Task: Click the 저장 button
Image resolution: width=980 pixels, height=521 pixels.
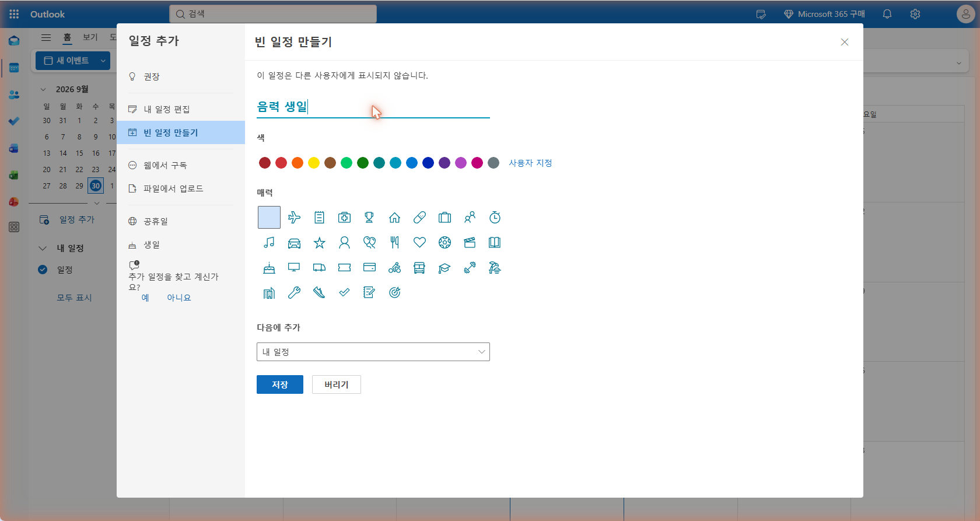Action: click(280, 384)
